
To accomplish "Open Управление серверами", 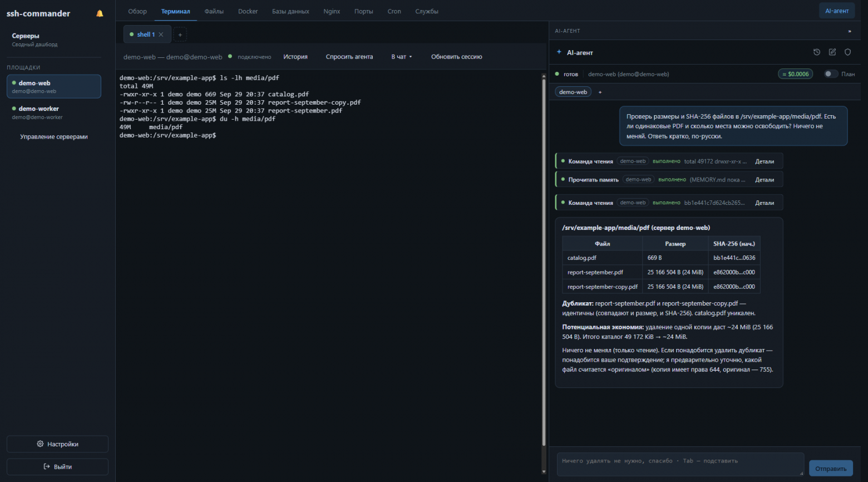I will click(x=54, y=137).
